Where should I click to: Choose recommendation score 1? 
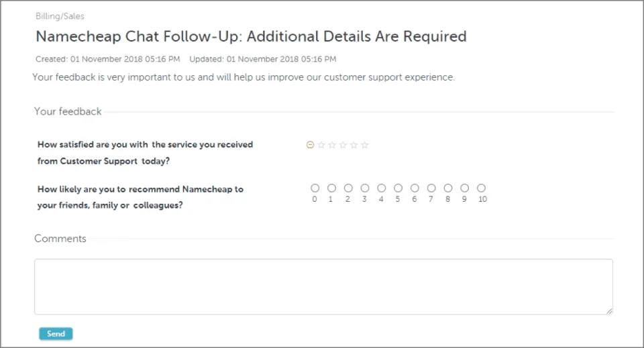[331, 188]
